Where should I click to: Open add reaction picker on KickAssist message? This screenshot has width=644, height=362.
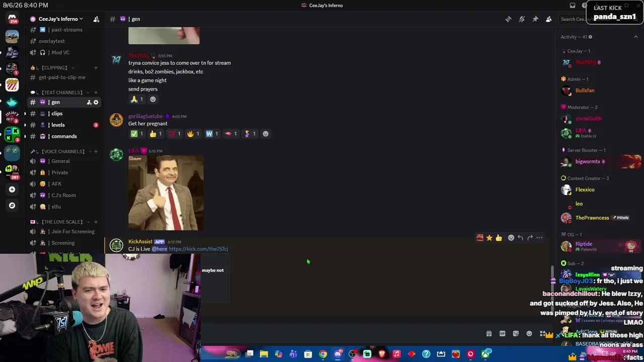point(511,238)
